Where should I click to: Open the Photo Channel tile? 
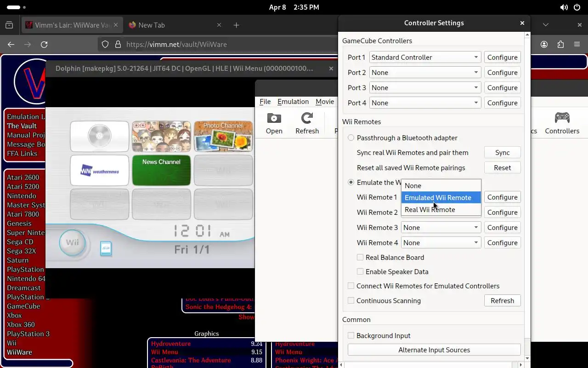[223, 136]
